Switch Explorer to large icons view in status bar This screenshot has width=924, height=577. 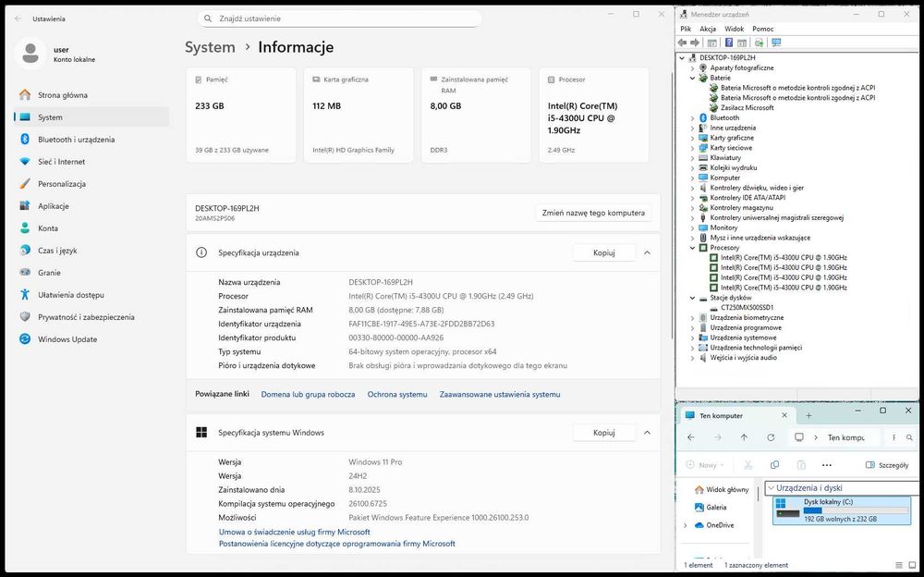[x=912, y=565]
